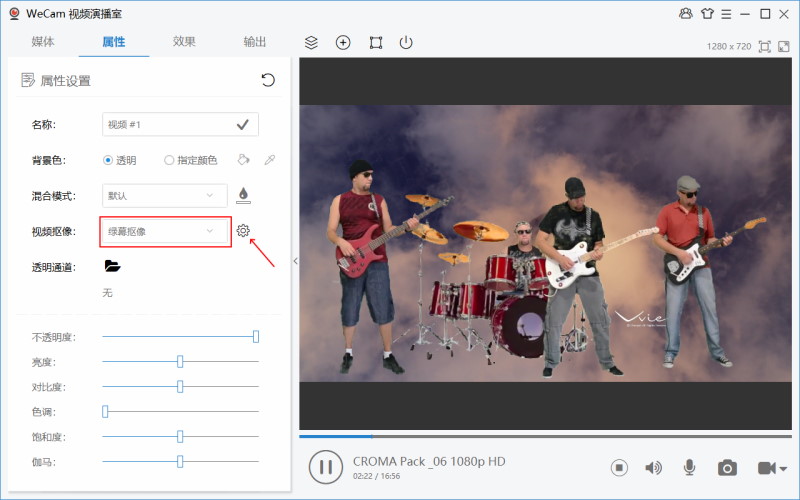Click the 色调 slider handle

[x=105, y=411]
